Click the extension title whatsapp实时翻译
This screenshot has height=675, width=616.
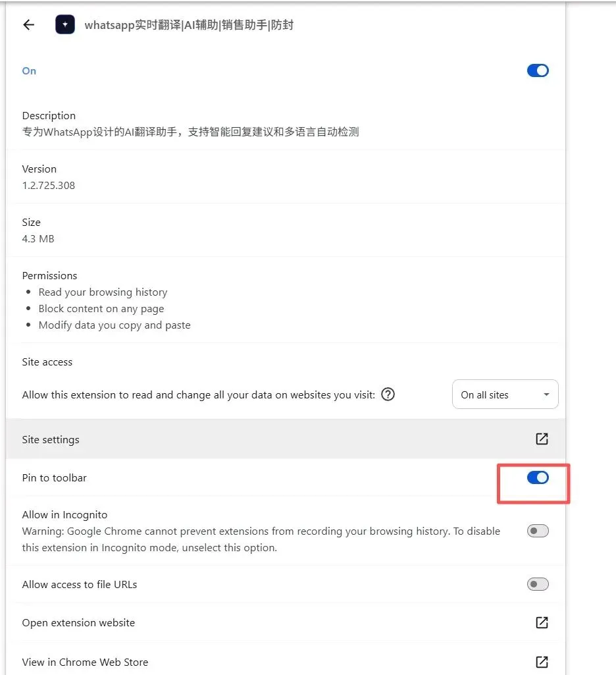[x=189, y=25]
